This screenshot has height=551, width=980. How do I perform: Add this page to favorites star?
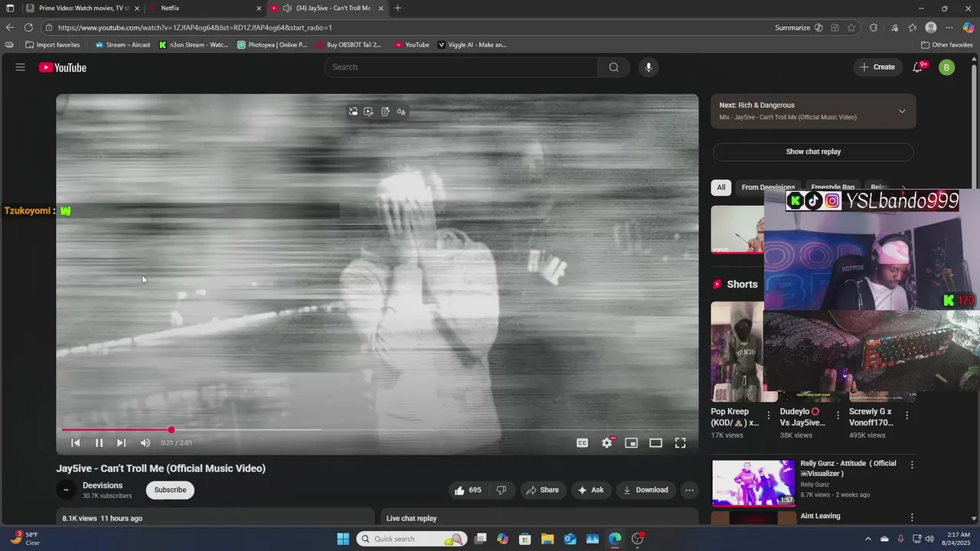pyautogui.click(x=851, y=28)
